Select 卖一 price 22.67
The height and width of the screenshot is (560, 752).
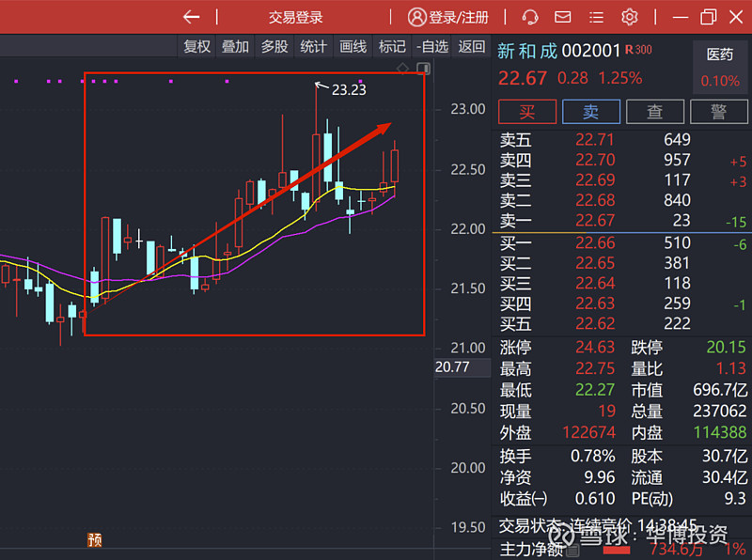[x=595, y=220]
